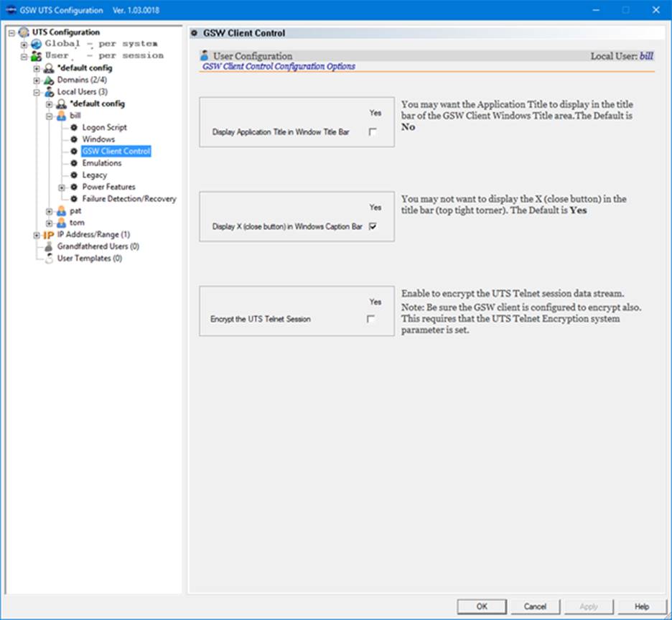Select the highlighted GSW Client Control item
This screenshot has width=672, height=620.
pyautogui.click(x=116, y=151)
